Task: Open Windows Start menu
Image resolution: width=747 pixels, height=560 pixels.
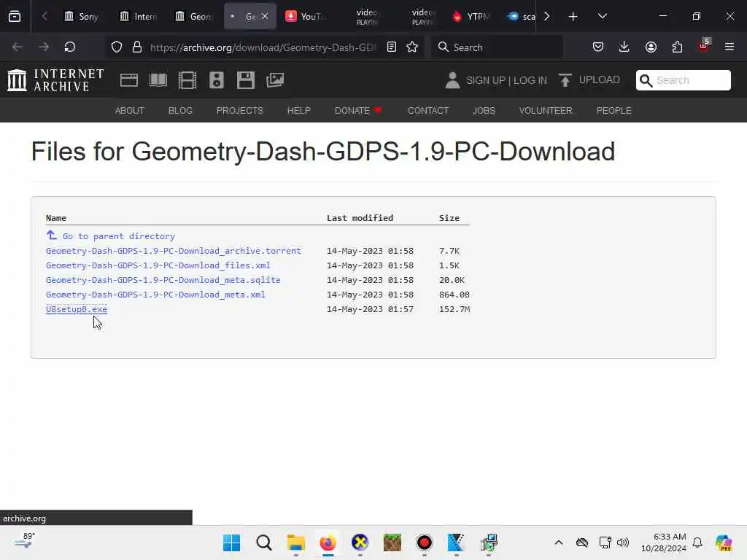Action: 231,542
